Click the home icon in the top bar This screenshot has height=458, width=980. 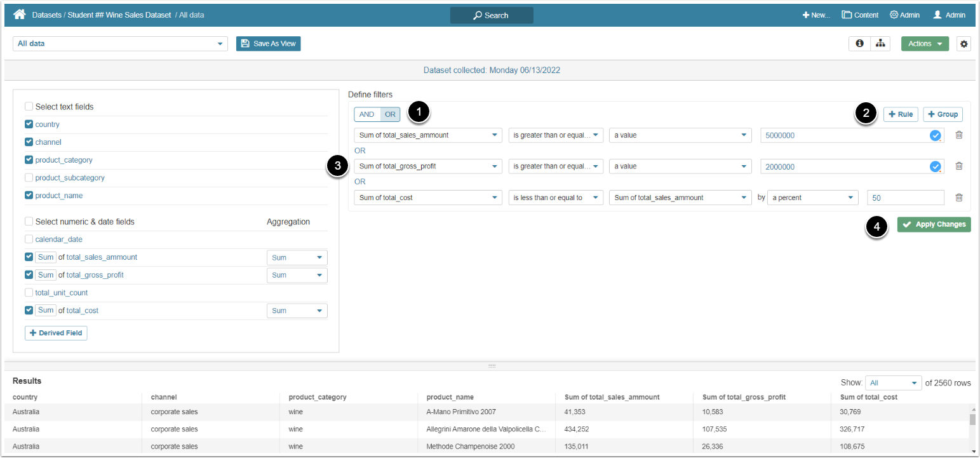[19, 15]
